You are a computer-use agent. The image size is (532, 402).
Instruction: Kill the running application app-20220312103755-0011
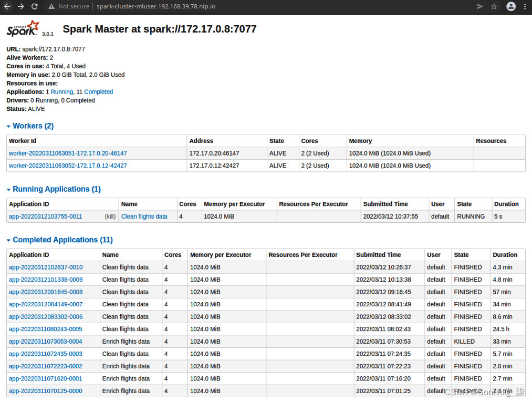(110, 217)
